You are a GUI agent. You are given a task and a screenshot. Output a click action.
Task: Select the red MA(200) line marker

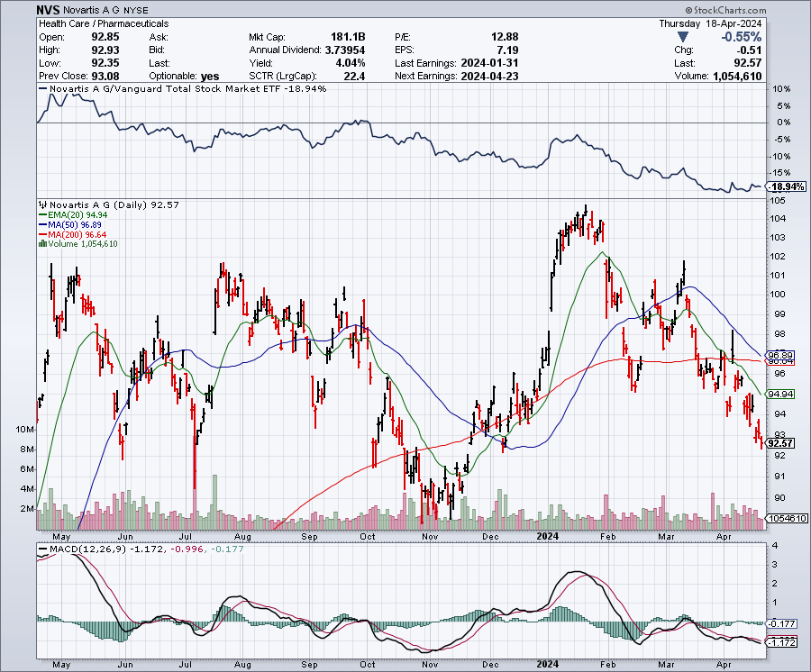click(42, 235)
